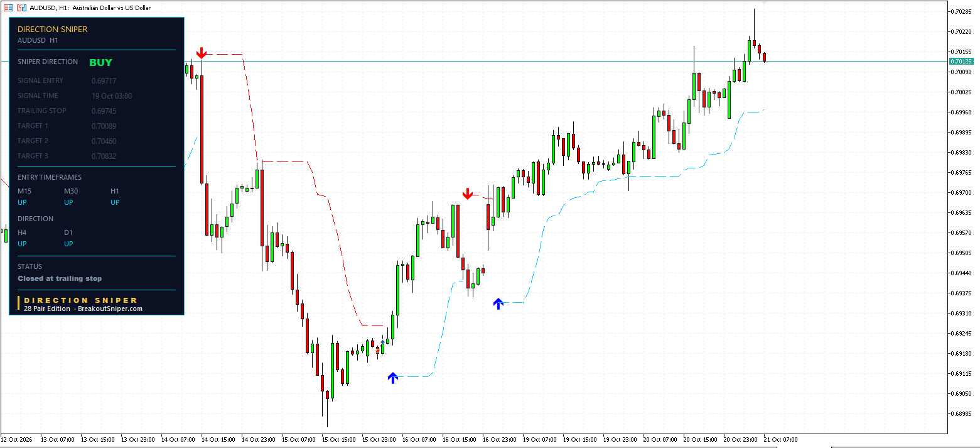Click the 0.69895 price scale label
This screenshot has width=980, height=448.
(962, 132)
